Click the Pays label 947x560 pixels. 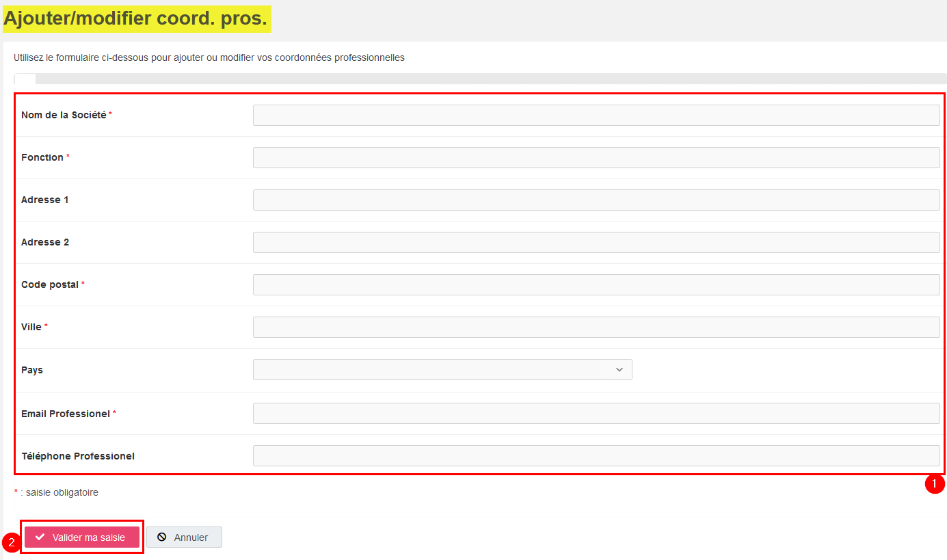[x=32, y=370]
